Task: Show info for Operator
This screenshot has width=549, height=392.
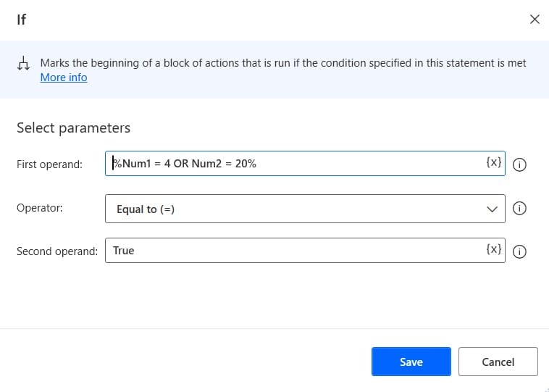Action: tap(519, 208)
